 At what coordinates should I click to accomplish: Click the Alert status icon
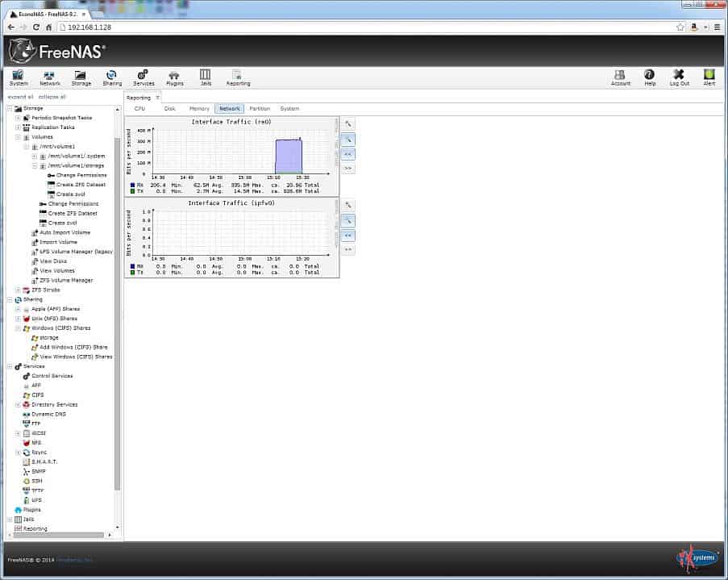point(709,77)
